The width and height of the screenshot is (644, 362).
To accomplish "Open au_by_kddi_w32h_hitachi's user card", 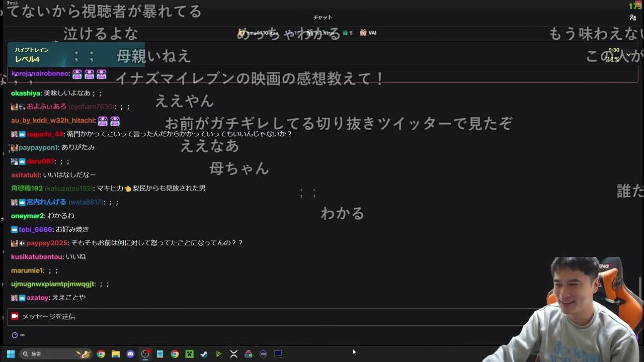I will pyautogui.click(x=53, y=121).
